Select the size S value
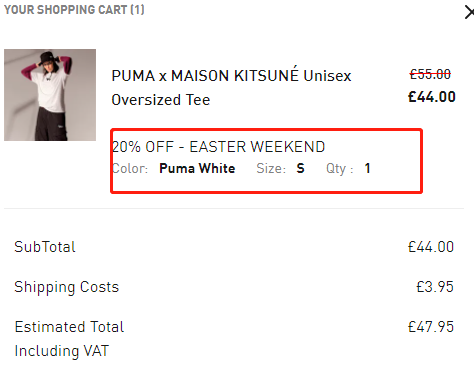The width and height of the screenshot is (474, 373). [300, 168]
